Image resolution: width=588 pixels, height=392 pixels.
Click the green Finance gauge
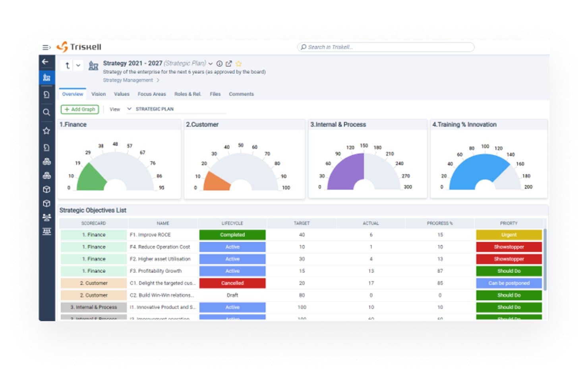[92, 177]
